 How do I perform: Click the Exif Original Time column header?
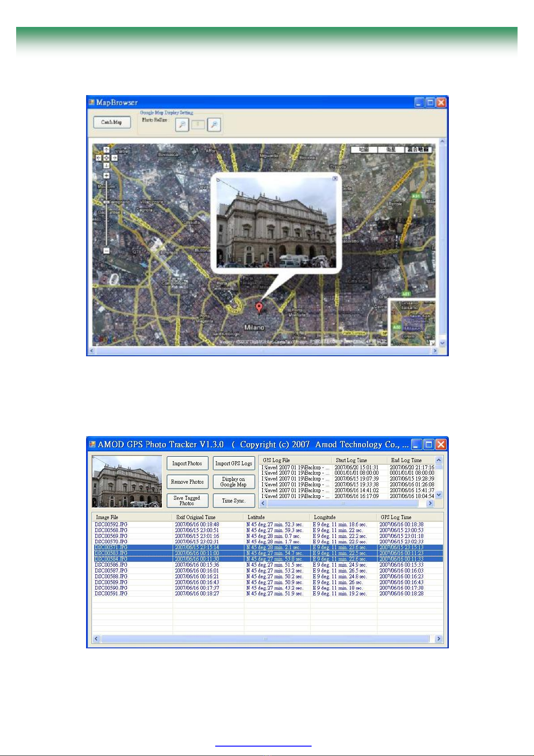208,517
